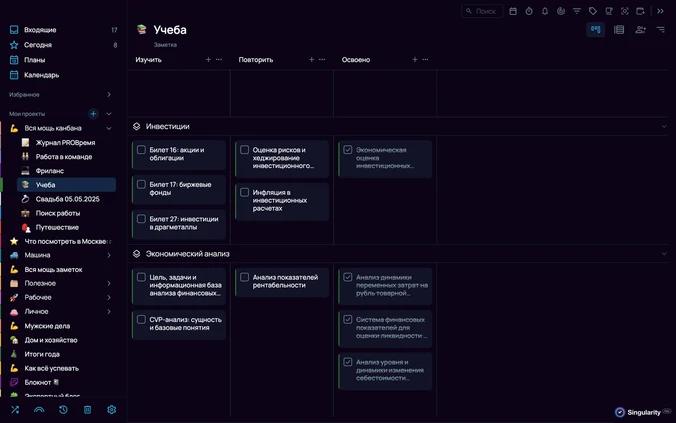Uncheck the Экономическая оценка инвестиционных task
Screen dimensions: 676x423
click(x=347, y=150)
